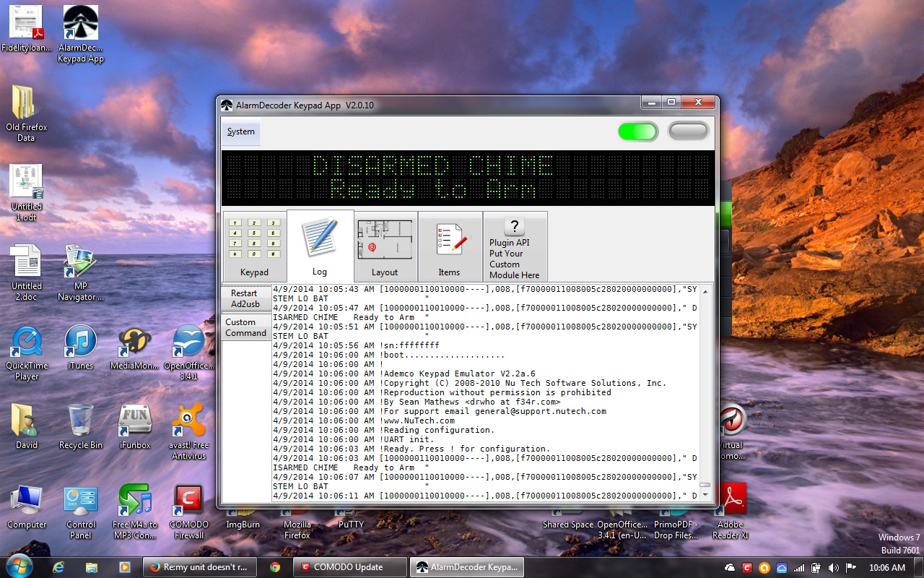Screen dimensions: 924x578
Task: Click the volume icon in system tray
Action: tap(834, 568)
